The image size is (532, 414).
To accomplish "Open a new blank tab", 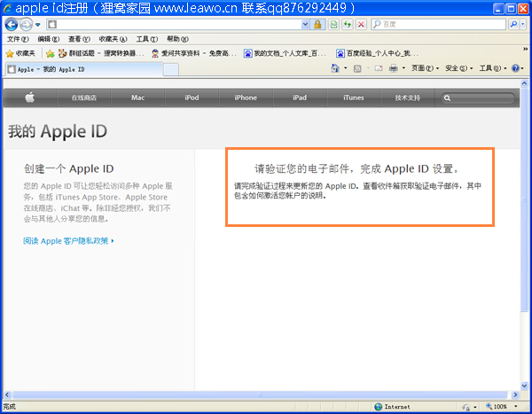I will 170,69.
